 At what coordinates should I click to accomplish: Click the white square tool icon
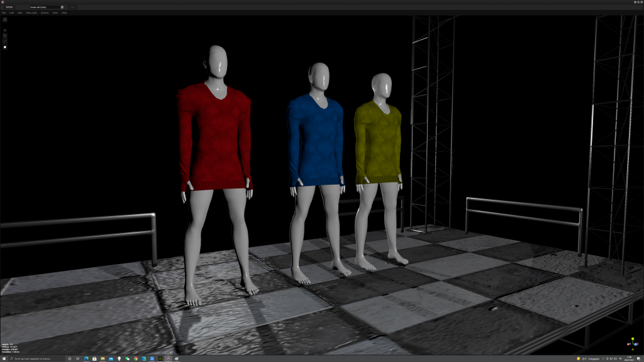coord(5,47)
